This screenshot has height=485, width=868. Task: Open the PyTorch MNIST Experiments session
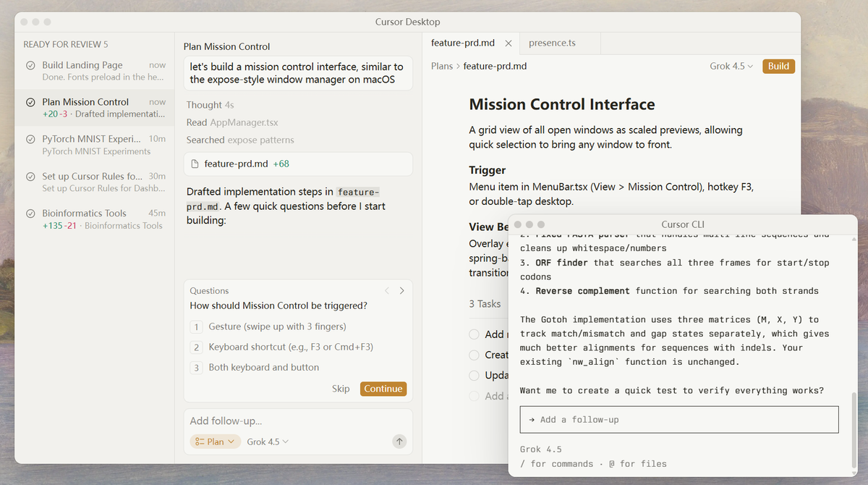pyautogui.click(x=95, y=145)
